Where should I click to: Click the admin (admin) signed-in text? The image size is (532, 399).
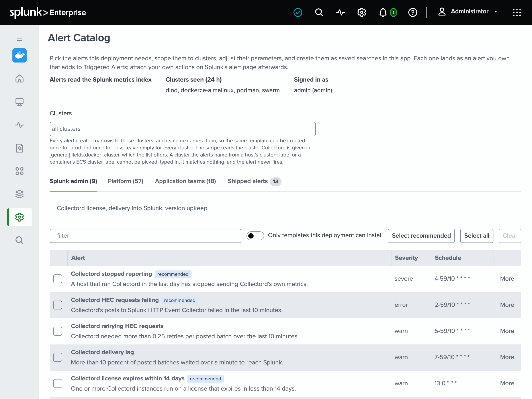tap(313, 90)
